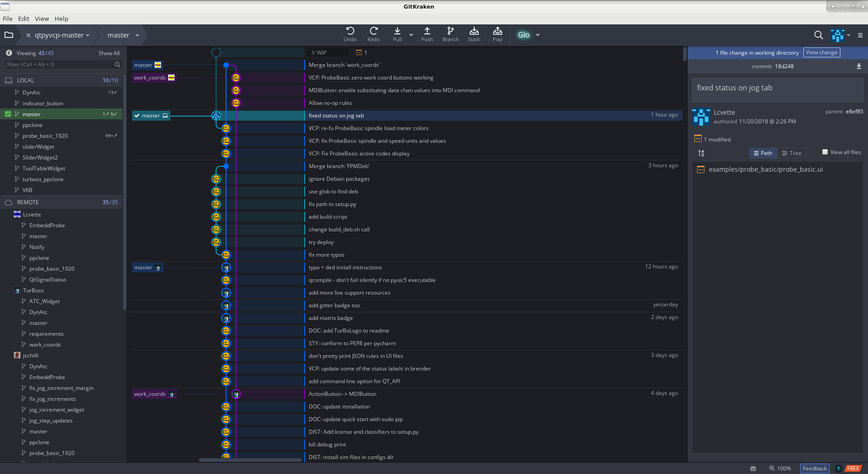Select Lcvette remote branch QtSignalStatus
The height and width of the screenshot is (474, 868).
pyautogui.click(x=61, y=279)
